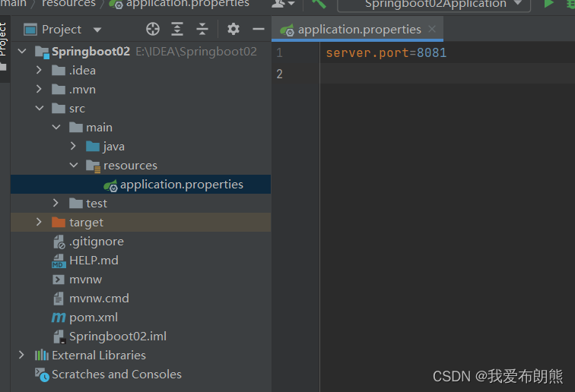Select the test folder row
Viewport: 575px width, 392px height.
[x=141, y=203]
